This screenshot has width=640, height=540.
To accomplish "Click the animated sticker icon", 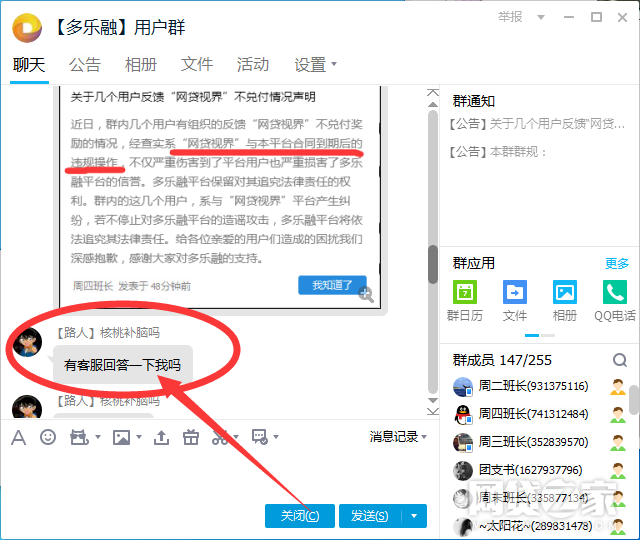I will [80, 437].
